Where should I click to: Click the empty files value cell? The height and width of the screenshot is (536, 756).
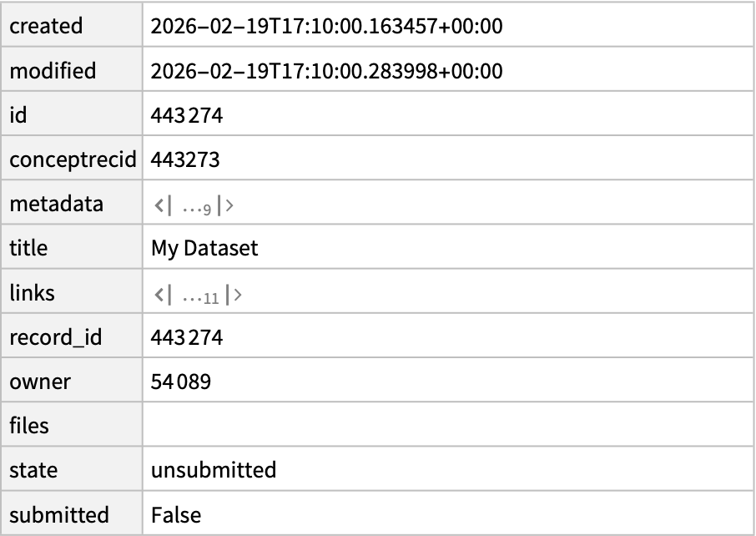(x=448, y=427)
